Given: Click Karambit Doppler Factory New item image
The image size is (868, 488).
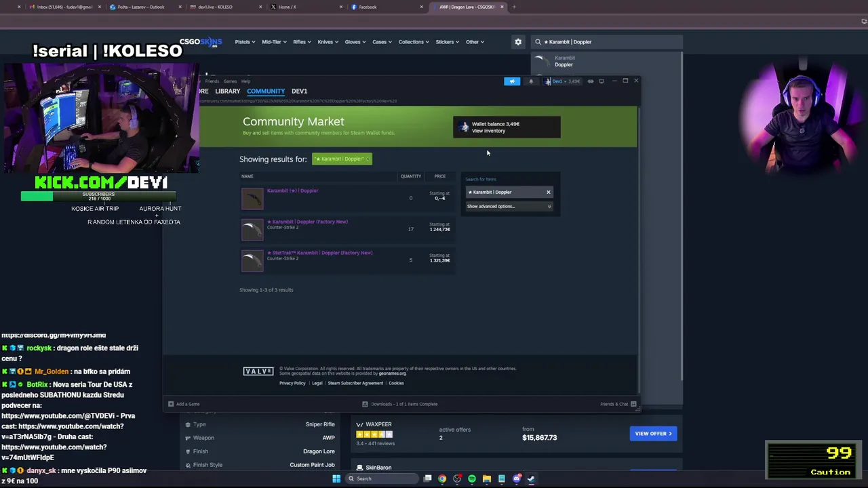Looking at the screenshot, I should coord(252,229).
